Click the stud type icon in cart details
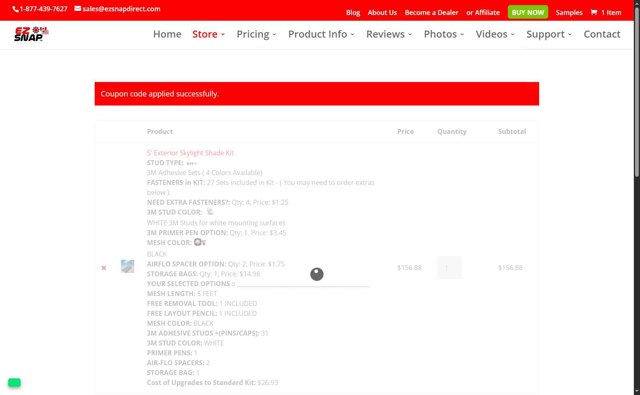 (191, 163)
